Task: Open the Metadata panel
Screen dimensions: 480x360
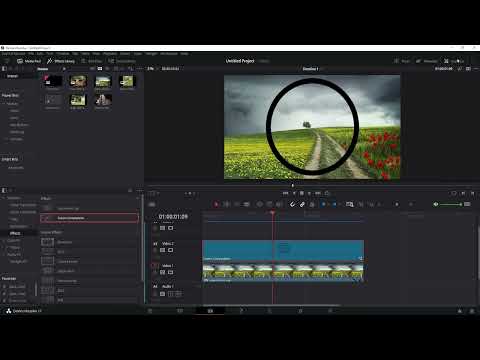Action: point(427,61)
